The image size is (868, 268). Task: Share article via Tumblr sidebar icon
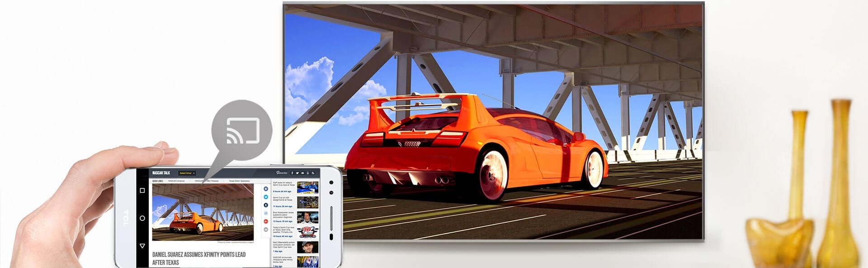(x=266, y=205)
